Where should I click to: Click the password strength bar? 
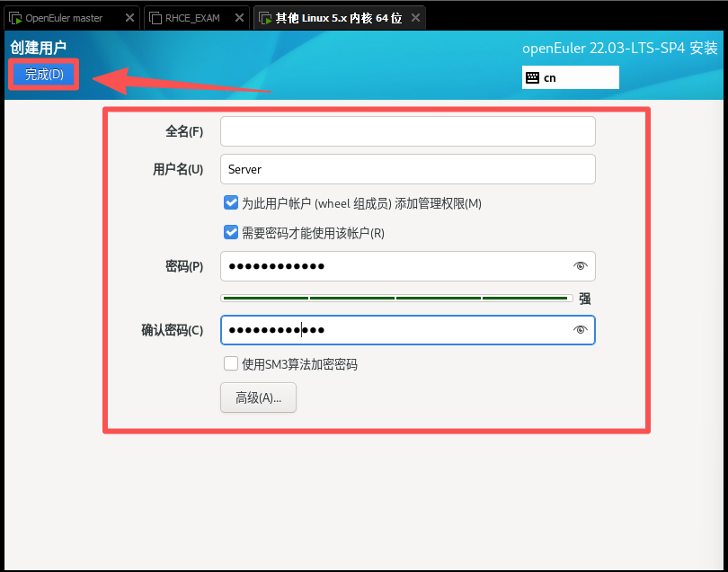click(396, 299)
